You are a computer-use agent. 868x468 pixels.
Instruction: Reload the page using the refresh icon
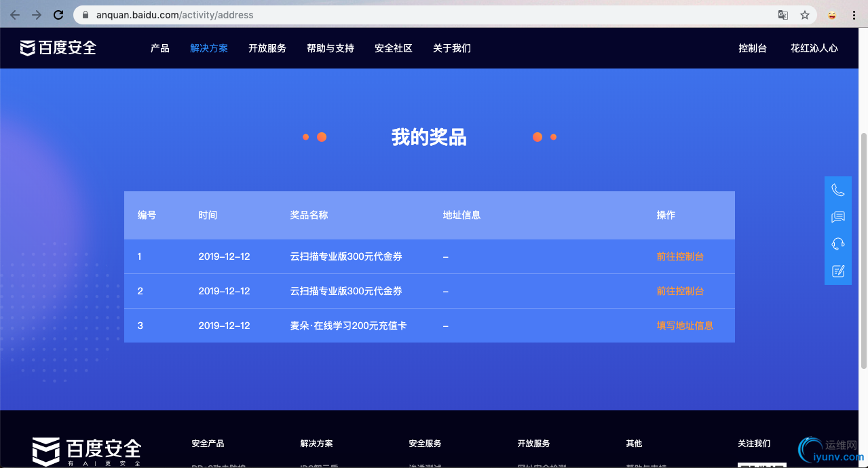(58, 14)
